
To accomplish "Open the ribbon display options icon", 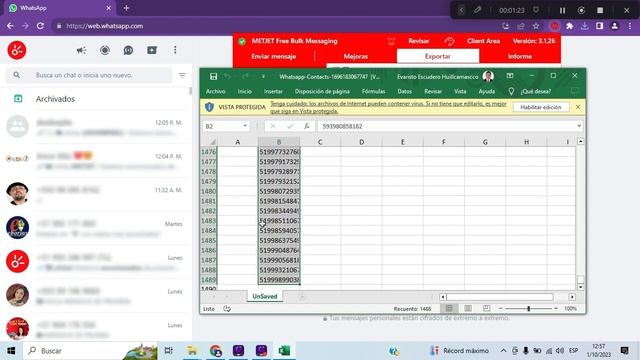I will [510, 76].
